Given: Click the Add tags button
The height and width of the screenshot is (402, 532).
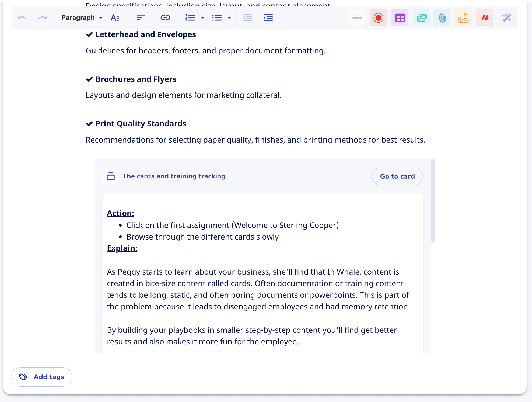Looking at the screenshot, I should [41, 377].
